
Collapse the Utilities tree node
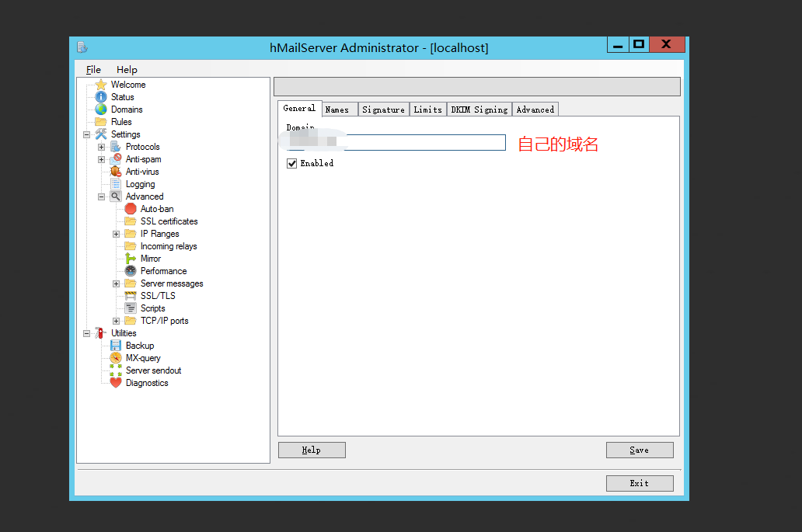click(x=86, y=333)
